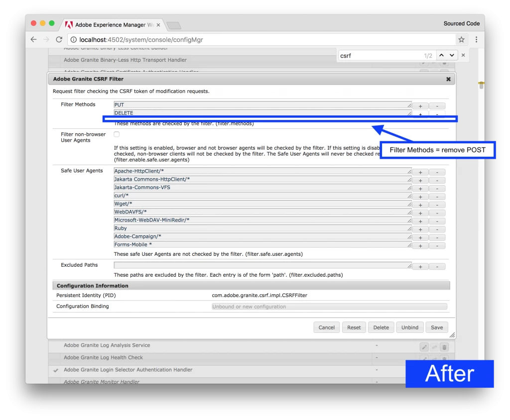Add entry after curl/* agent
This screenshot has width=510, height=420.
[x=420, y=197]
